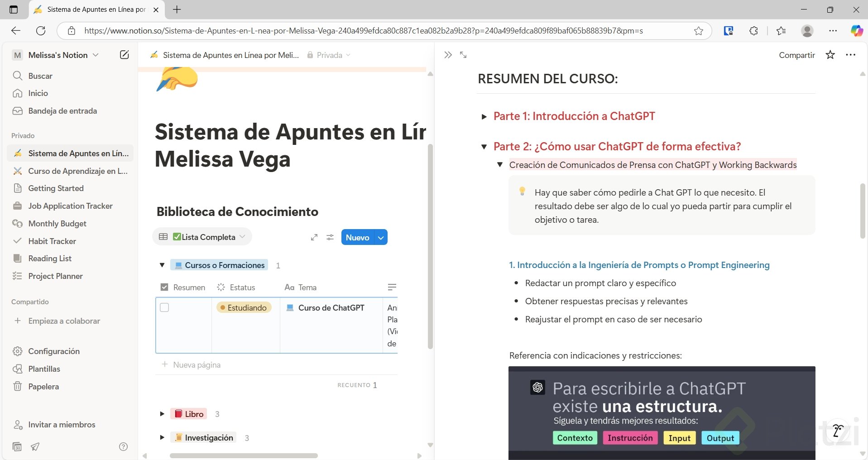The width and height of the screenshot is (868, 460).
Task: Open Curso de Aprendizaje page in sidebar
Action: point(70,171)
